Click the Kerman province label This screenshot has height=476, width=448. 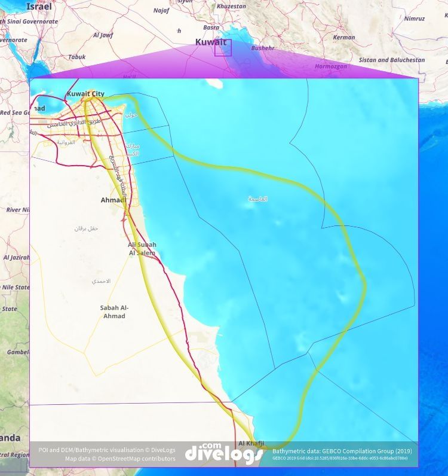(344, 37)
